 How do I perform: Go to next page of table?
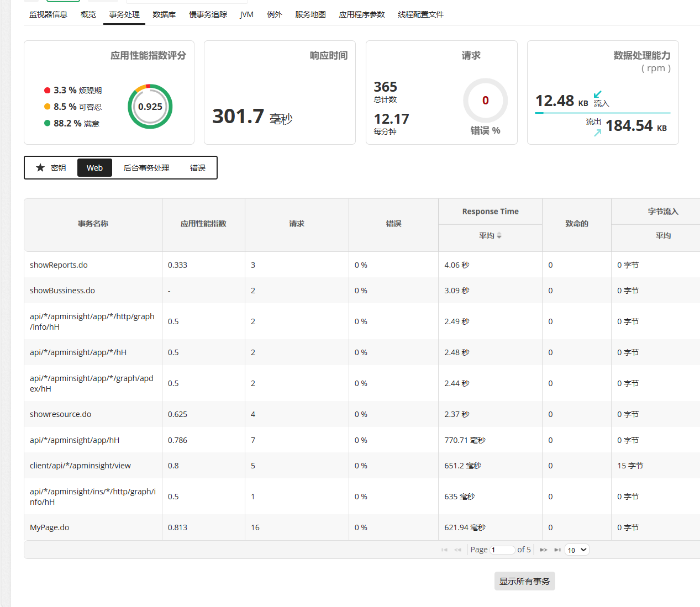point(544,550)
